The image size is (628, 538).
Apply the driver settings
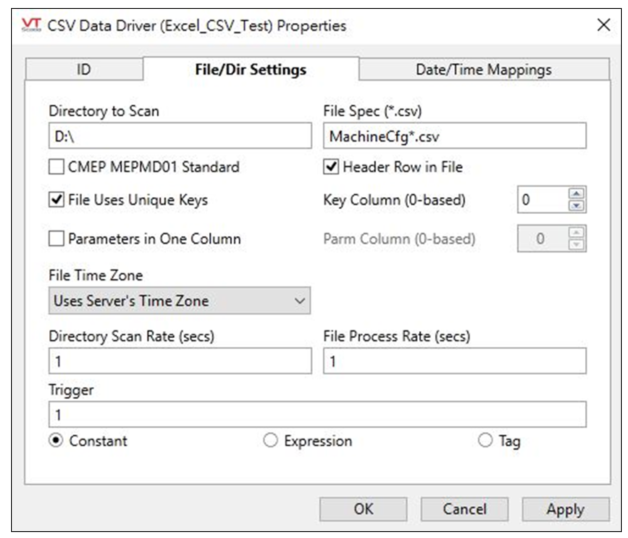pyautogui.click(x=566, y=509)
